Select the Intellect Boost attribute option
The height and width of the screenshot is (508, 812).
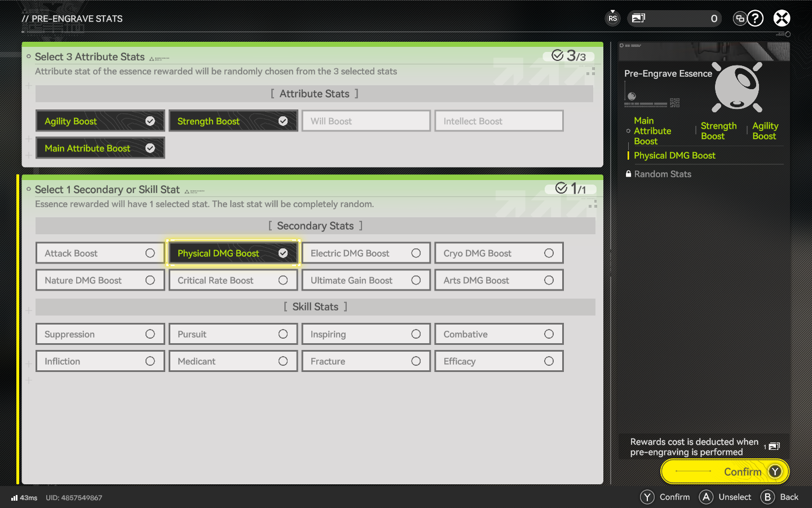coord(499,121)
